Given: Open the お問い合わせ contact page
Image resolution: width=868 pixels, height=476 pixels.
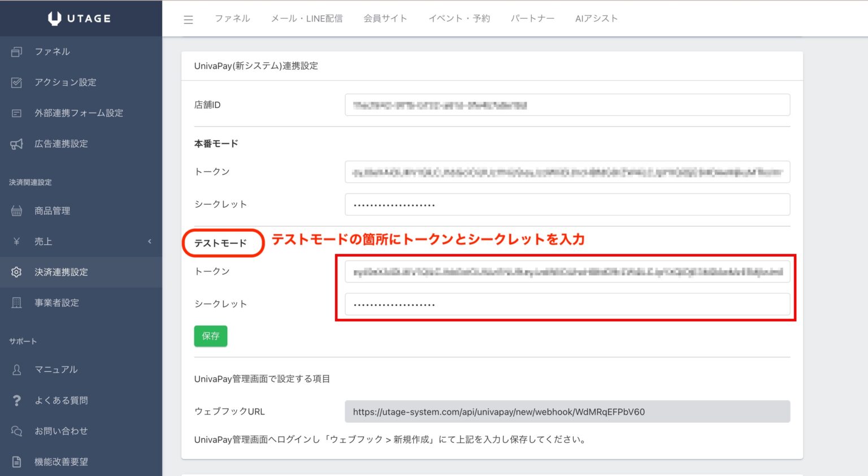Looking at the screenshot, I should (x=63, y=431).
